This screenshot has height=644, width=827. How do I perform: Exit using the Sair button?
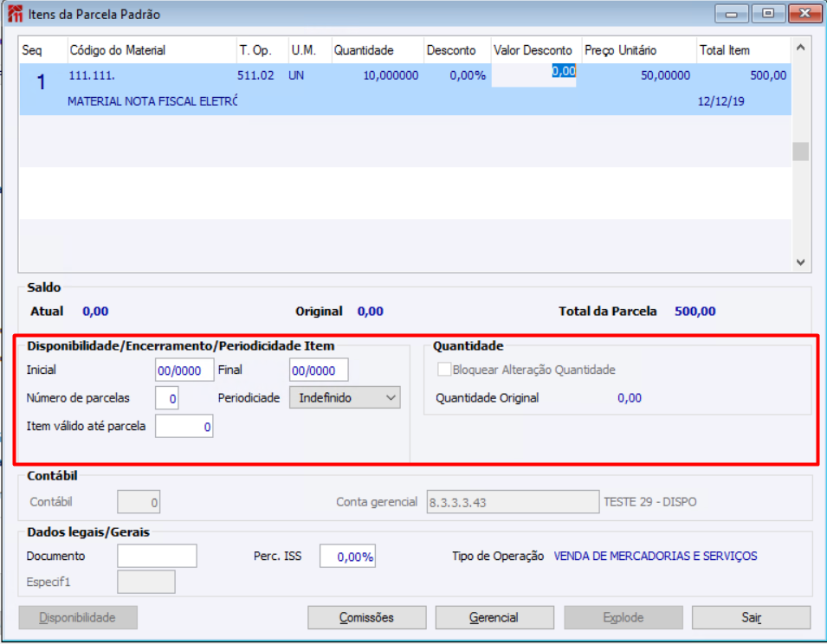coord(751,618)
